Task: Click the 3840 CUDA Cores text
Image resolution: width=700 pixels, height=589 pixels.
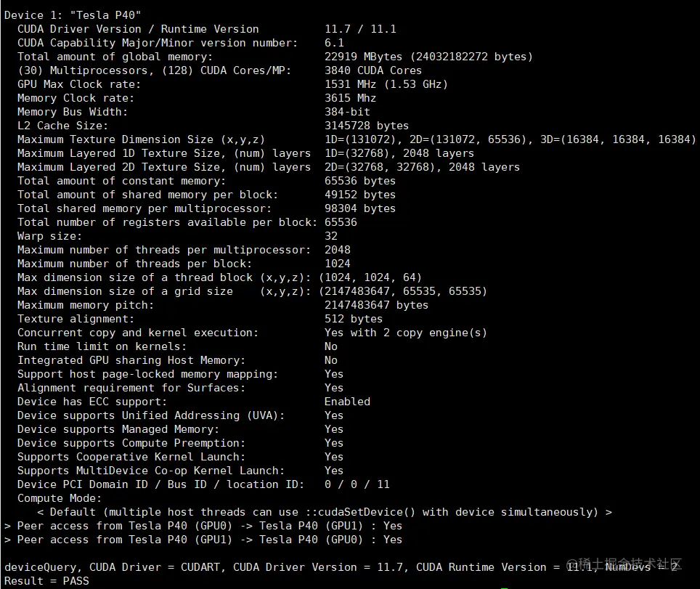Action: tap(373, 70)
